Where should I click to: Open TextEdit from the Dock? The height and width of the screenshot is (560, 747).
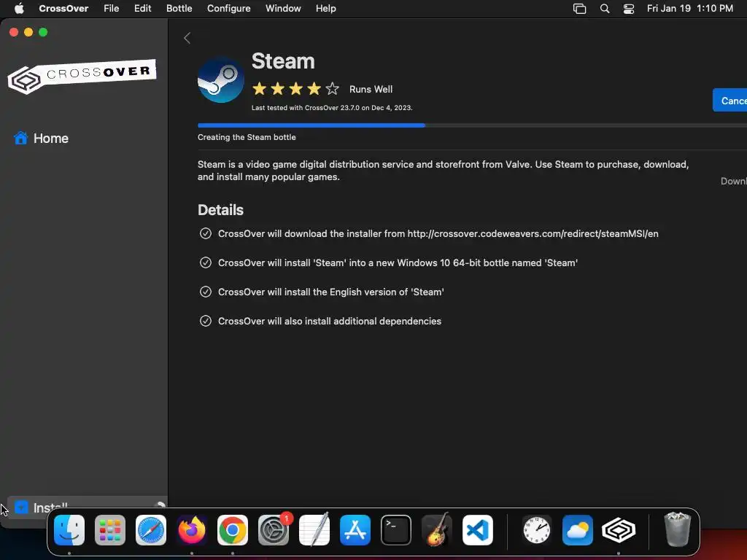314,530
